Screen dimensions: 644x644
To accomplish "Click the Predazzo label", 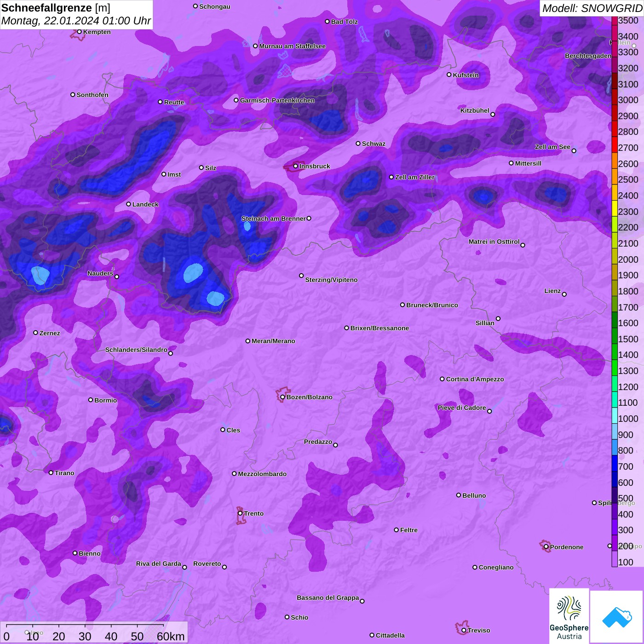I will (318, 442).
